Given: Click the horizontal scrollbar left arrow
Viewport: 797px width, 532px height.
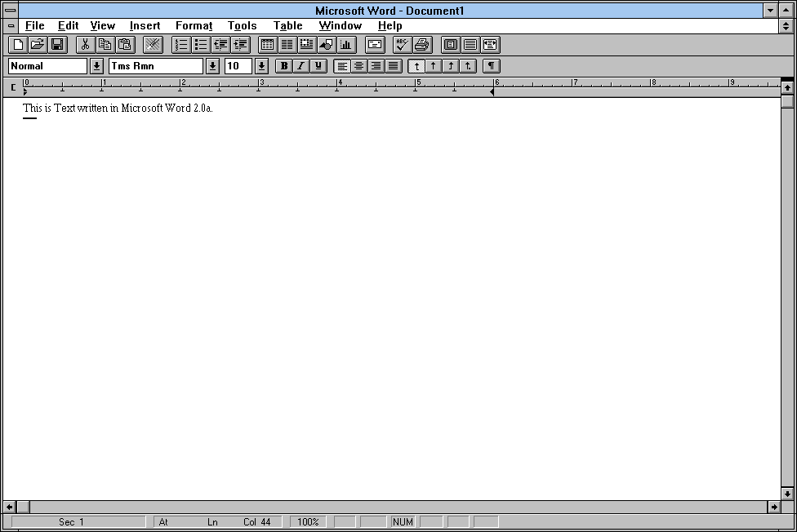Looking at the screenshot, I should [x=10, y=507].
